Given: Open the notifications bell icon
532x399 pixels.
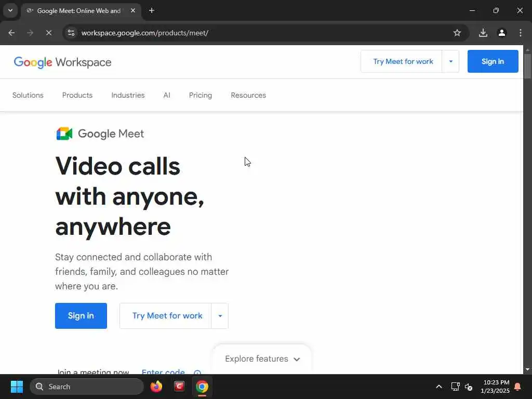Looking at the screenshot, I should point(518,387).
